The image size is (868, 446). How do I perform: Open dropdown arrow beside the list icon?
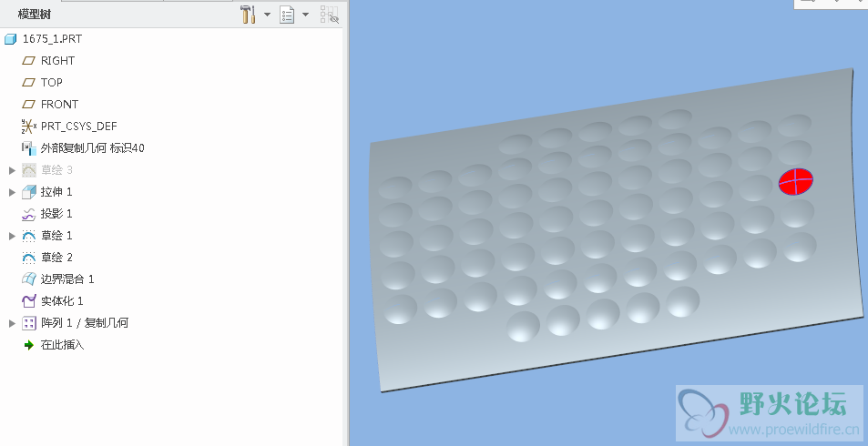[305, 15]
